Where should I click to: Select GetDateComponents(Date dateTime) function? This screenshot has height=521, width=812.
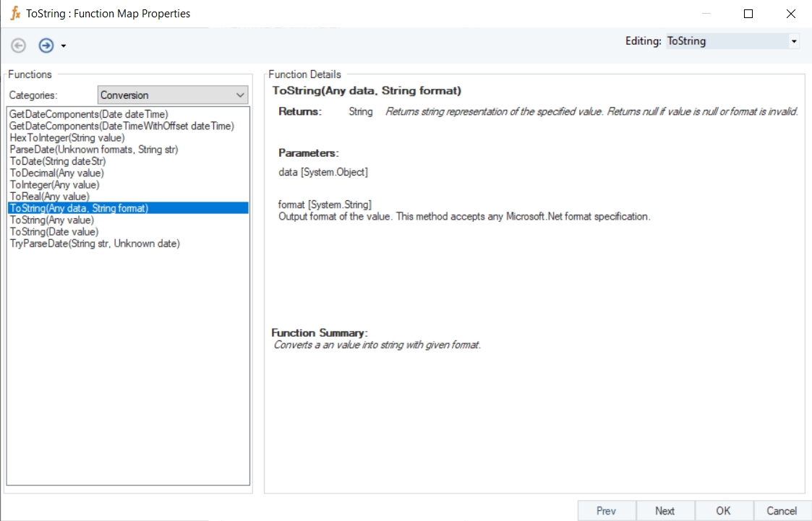point(89,114)
